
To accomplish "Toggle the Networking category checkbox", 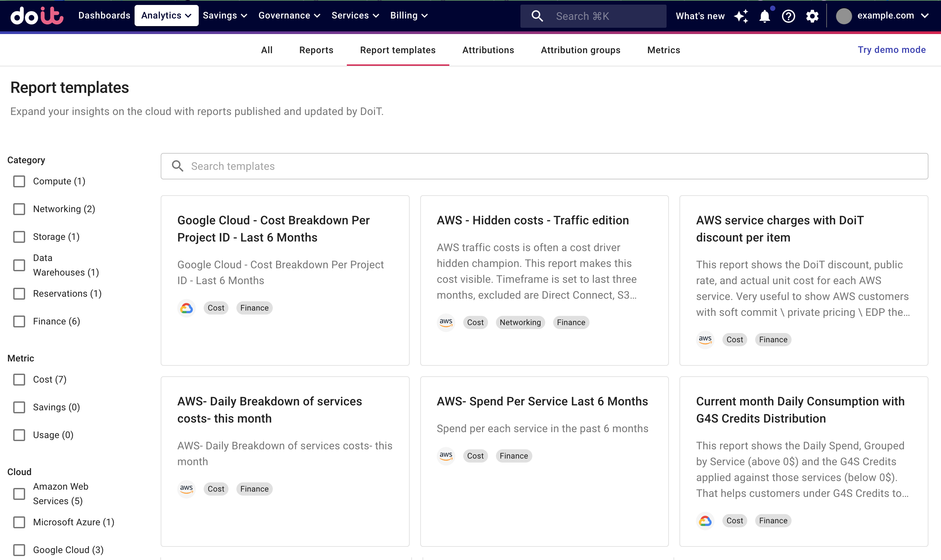I will click(19, 209).
